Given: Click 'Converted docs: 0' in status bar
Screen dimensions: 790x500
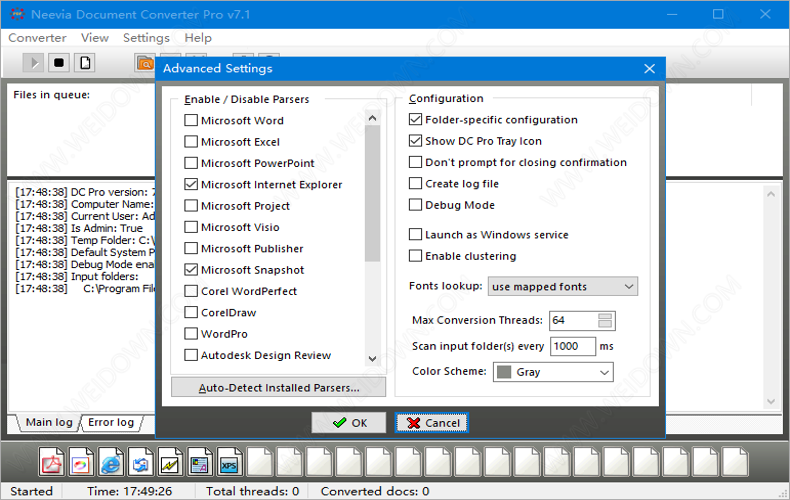Looking at the screenshot, I should [375, 491].
